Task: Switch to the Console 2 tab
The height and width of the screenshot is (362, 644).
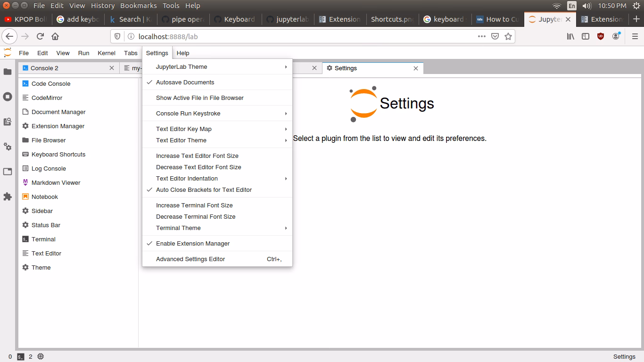Action: click(x=44, y=68)
